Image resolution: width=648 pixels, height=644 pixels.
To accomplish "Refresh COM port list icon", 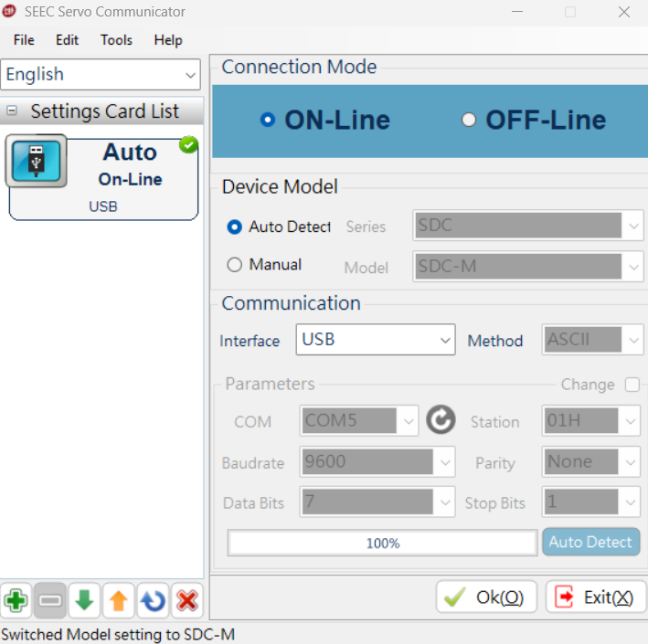I will pos(441,420).
